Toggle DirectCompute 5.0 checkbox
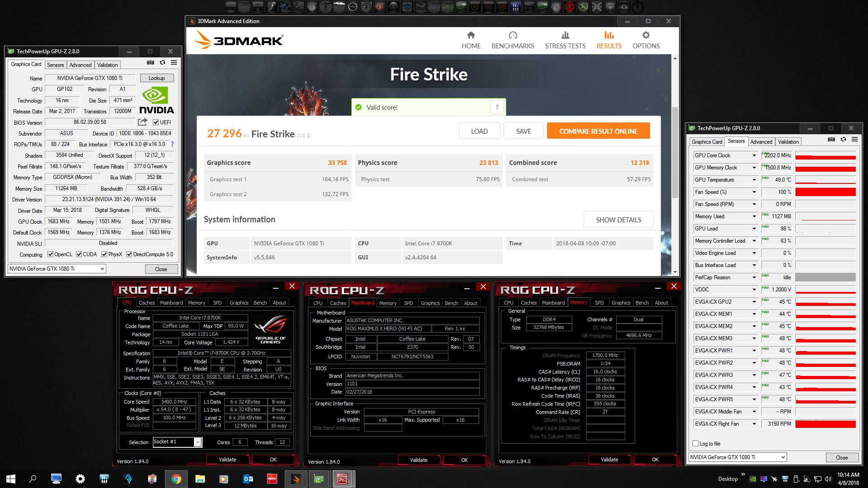Screen dimensions: 868x488 [129, 254]
